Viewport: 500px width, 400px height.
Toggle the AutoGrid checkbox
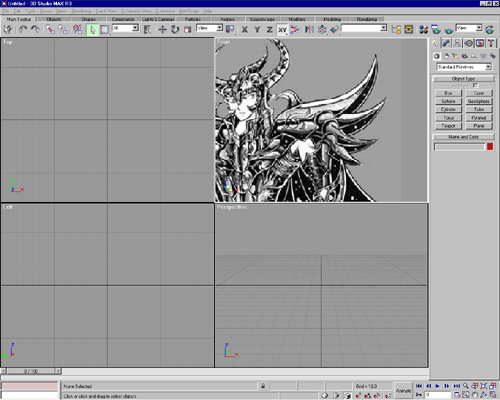(476, 85)
